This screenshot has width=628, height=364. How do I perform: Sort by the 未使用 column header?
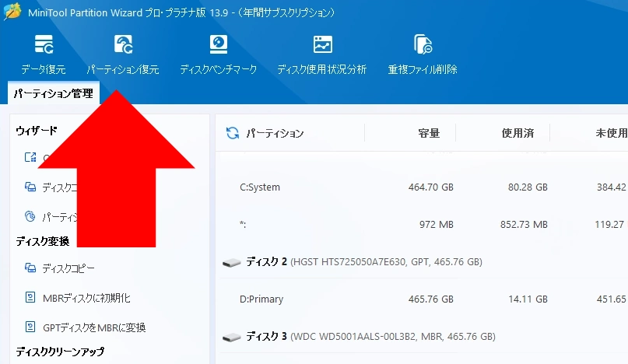pos(612,133)
